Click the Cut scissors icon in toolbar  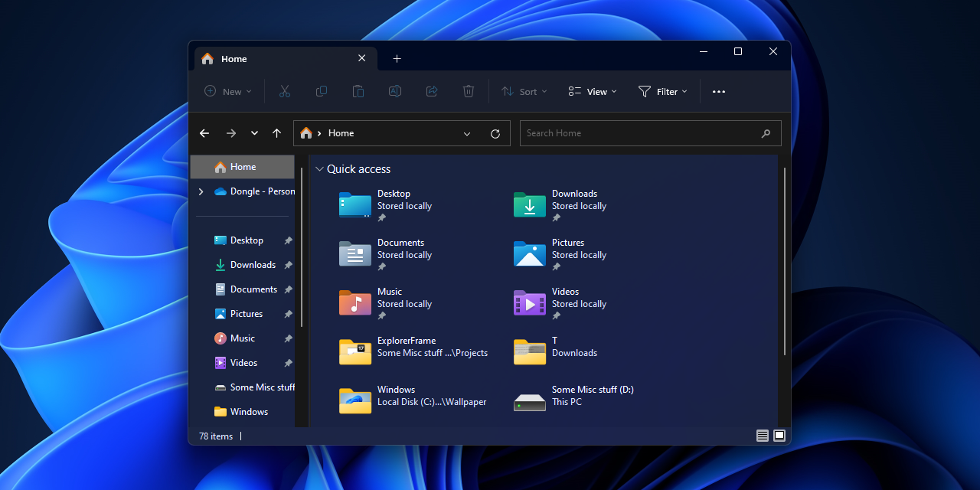tap(285, 91)
